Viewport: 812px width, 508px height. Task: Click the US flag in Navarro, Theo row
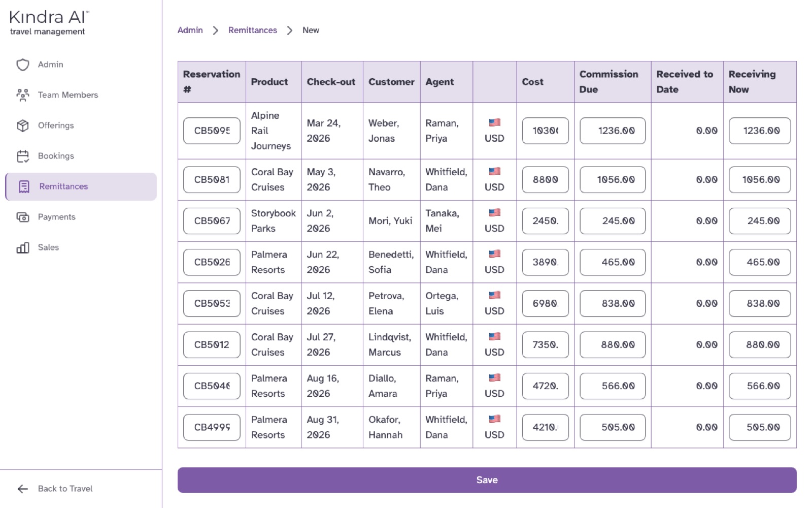pos(494,171)
